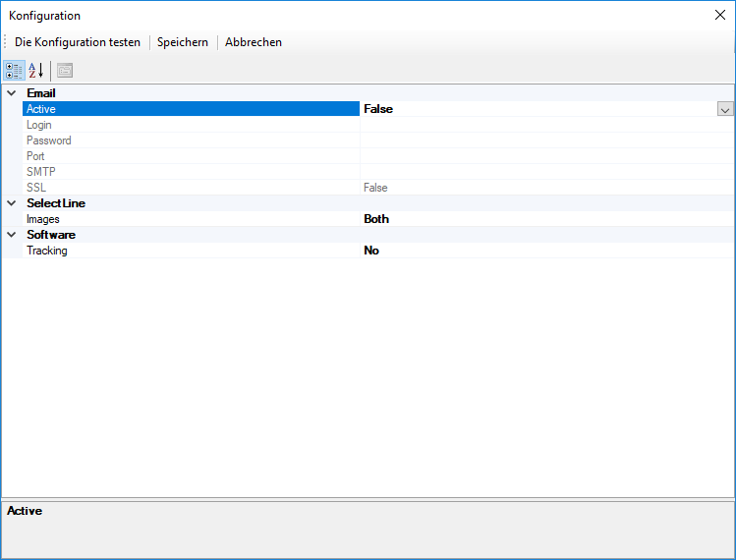Click the Categorized view icon

[15, 71]
